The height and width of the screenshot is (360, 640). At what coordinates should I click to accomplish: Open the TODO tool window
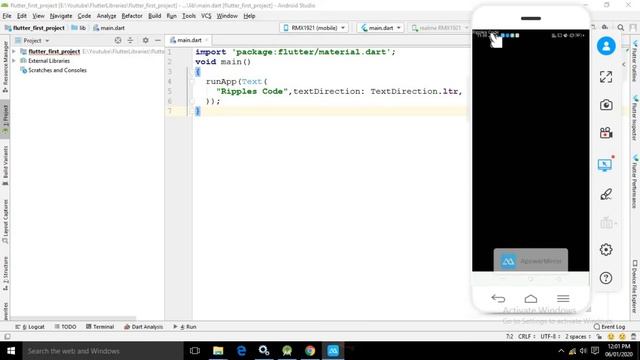[x=65, y=327]
